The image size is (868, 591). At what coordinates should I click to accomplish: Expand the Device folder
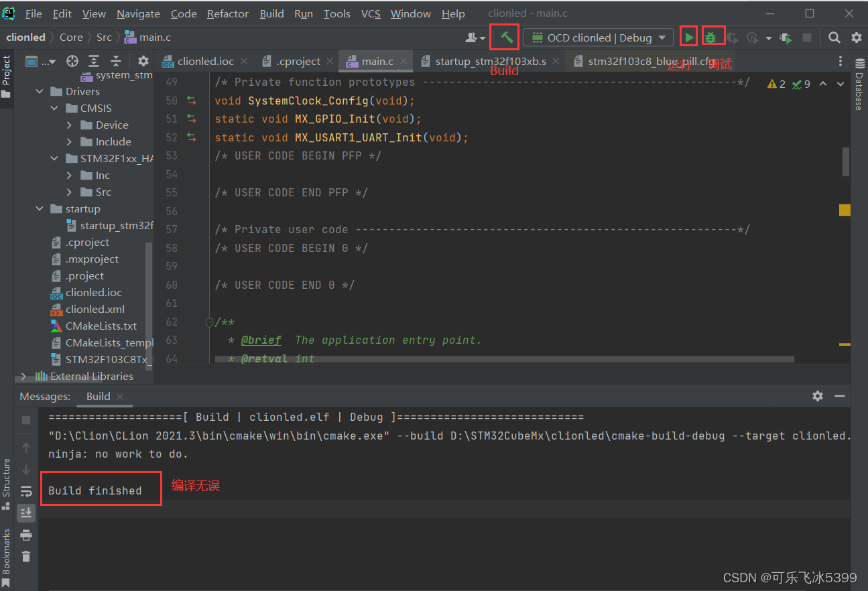pos(70,125)
